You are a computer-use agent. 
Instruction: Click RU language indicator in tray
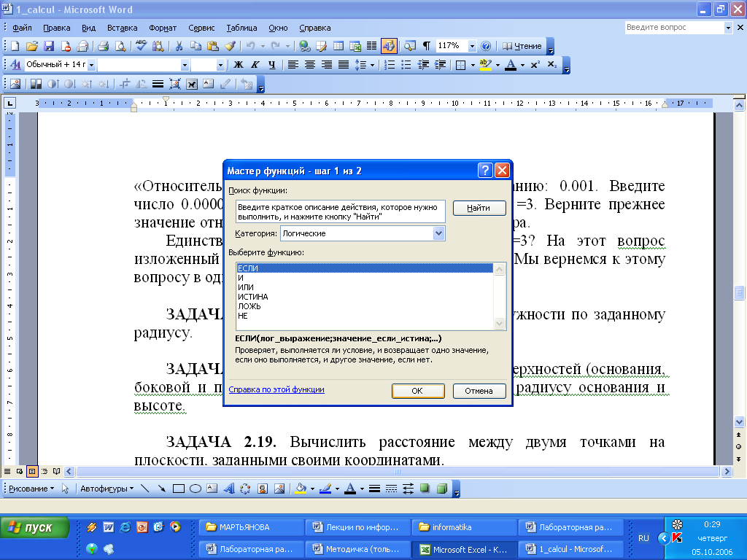(643, 538)
